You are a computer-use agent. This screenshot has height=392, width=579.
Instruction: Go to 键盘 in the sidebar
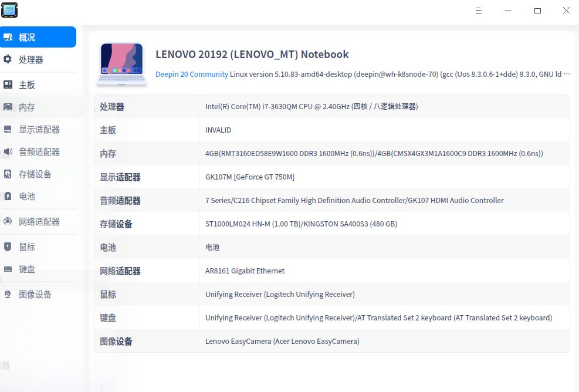click(x=38, y=269)
